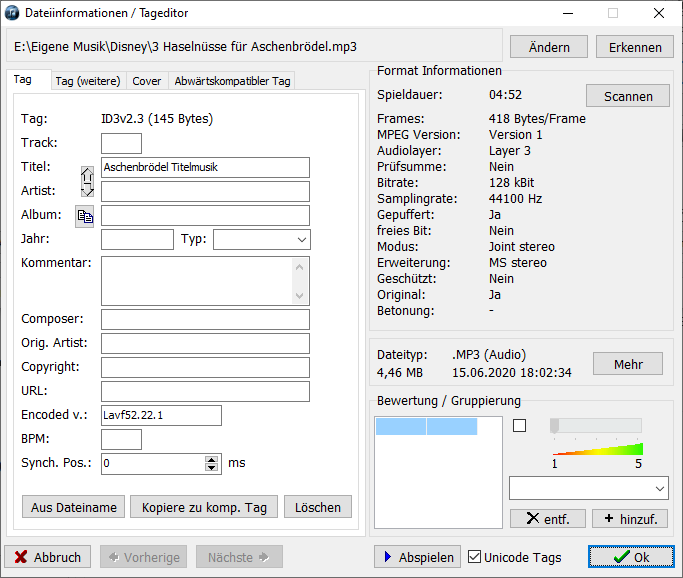Click the green checkmark Ok button
The width and height of the screenshot is (683, 578).
pos(631,557)
